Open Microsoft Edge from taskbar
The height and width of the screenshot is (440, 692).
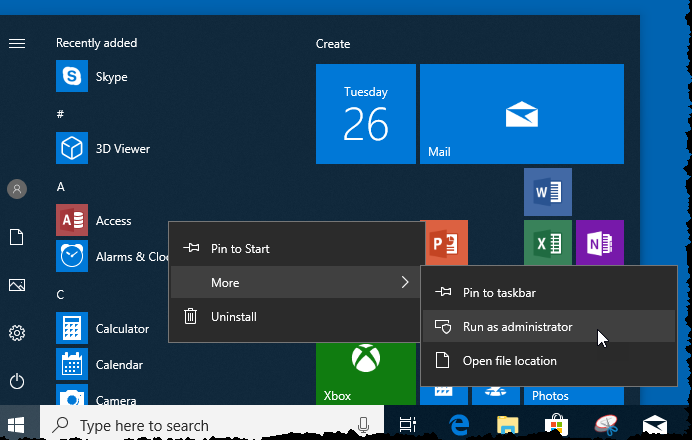pos(459,425)
